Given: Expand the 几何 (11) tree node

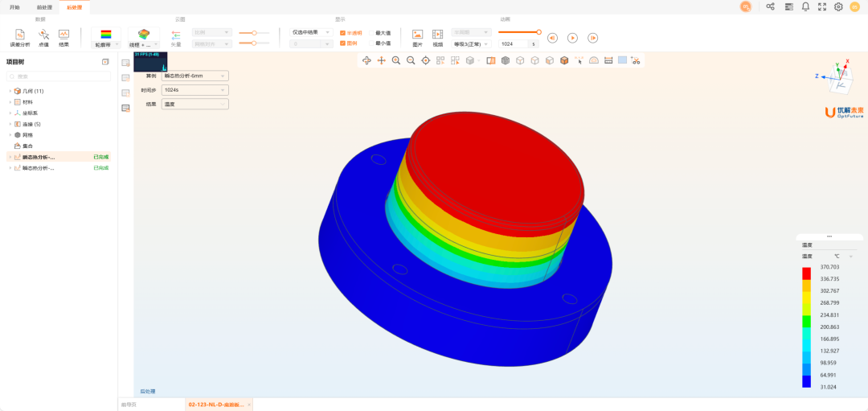Looking at the screenshot, I should point(10,91).
